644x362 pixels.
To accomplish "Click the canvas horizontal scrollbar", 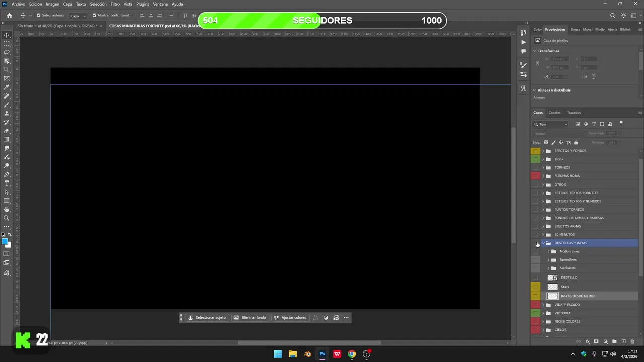I will coord(309,343).
